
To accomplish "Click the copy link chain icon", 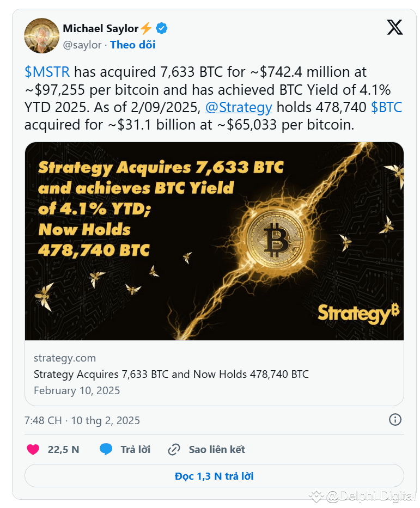I will click(x=174, y=449).
